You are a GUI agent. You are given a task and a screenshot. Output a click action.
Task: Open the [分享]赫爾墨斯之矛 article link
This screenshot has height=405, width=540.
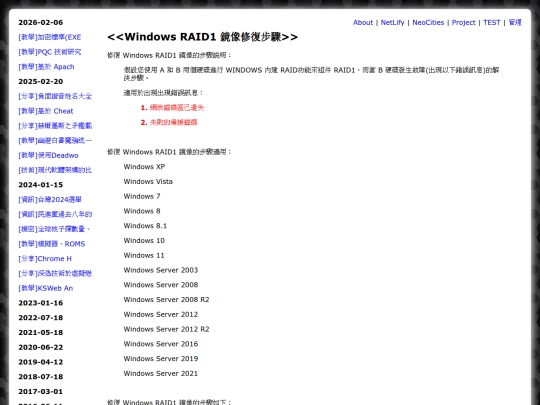(55, 126)
